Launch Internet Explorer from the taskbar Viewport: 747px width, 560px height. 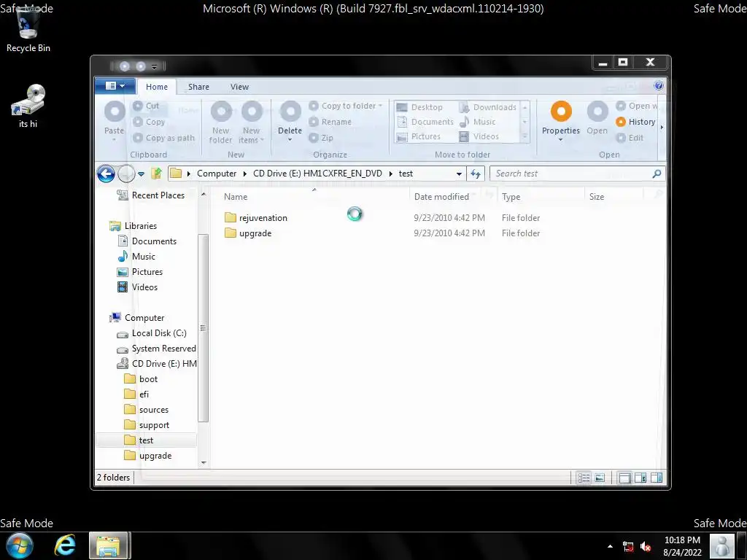(x=65, y=545)
